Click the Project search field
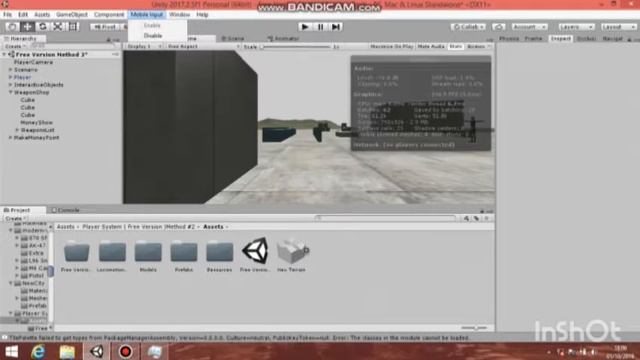 point(386,218)
